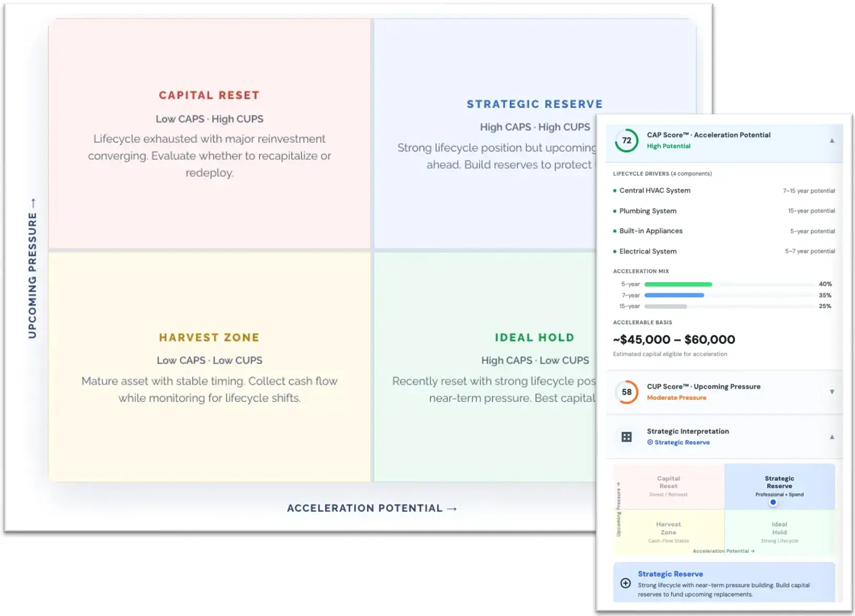Select Capital Reset cell in the mini matrix
Screen dimensions: 855x616
pos(668,486)
